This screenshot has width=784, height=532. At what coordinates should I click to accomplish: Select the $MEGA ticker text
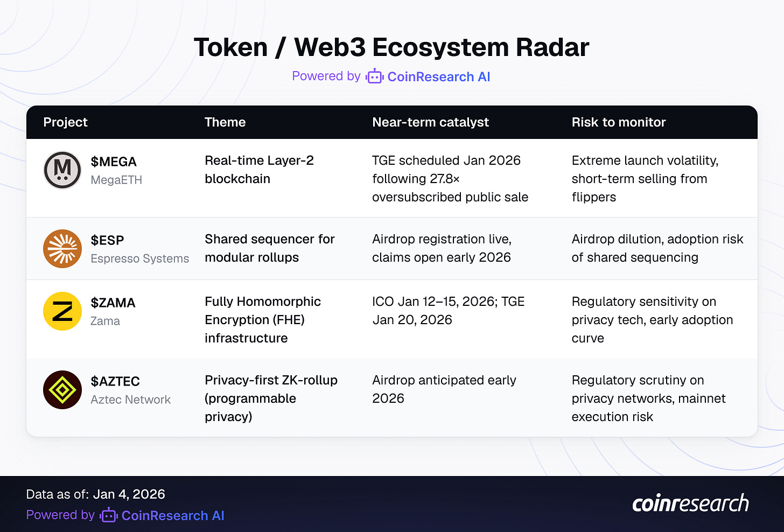click(114, 162)
